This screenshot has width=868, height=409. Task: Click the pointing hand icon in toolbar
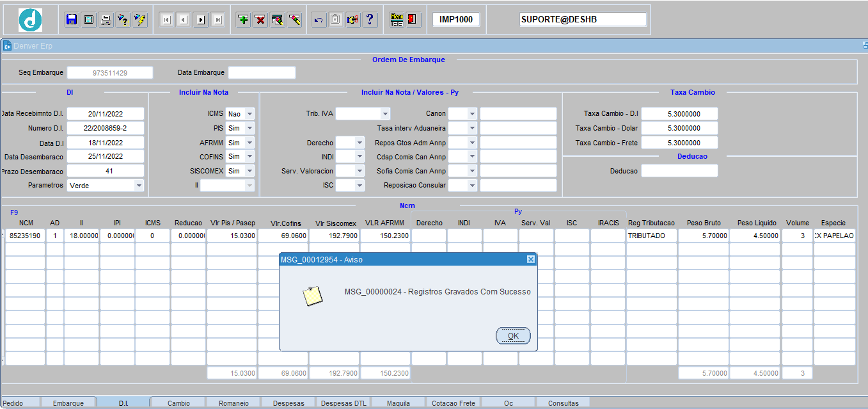pyautogui.click(x=352, y=20)
